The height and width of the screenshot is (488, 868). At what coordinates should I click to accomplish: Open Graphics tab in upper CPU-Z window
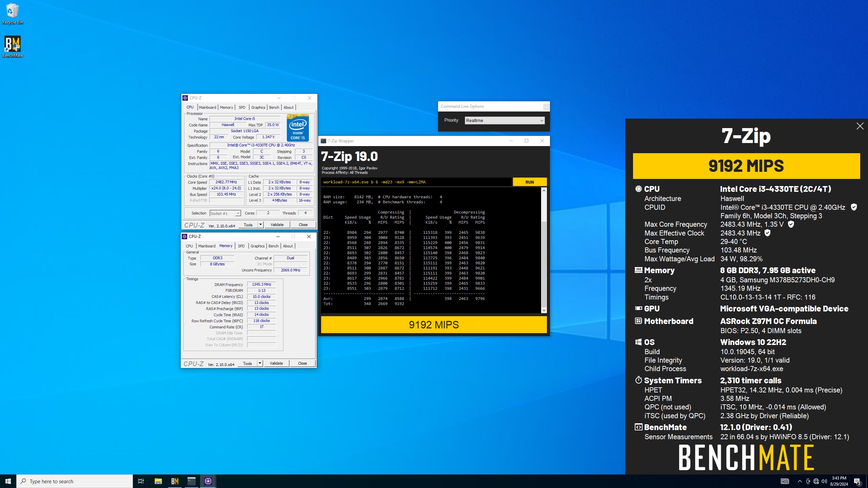click(x=258, y=107)
